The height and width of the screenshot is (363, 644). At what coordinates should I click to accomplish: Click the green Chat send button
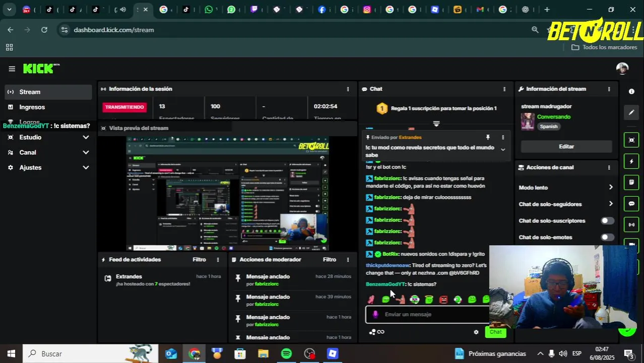tap(495, 332)
